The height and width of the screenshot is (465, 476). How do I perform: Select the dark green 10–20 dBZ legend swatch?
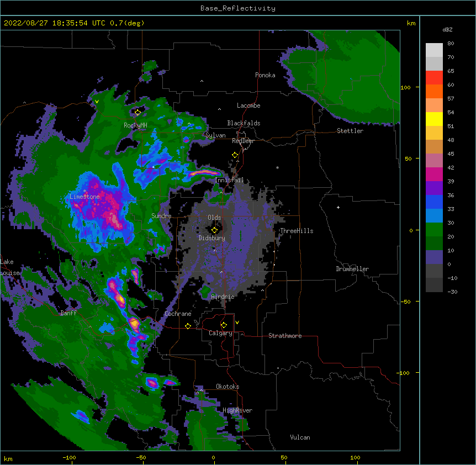click(434, 244)
